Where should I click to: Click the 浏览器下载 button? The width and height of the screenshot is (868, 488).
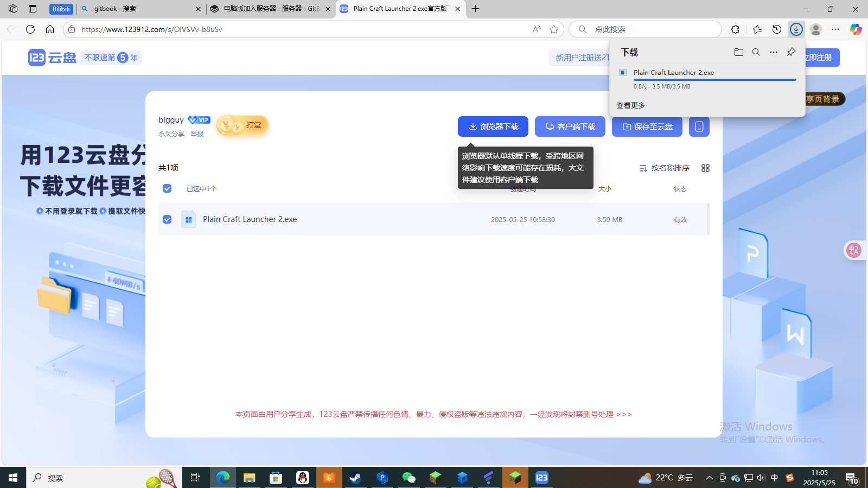[493, 126]
